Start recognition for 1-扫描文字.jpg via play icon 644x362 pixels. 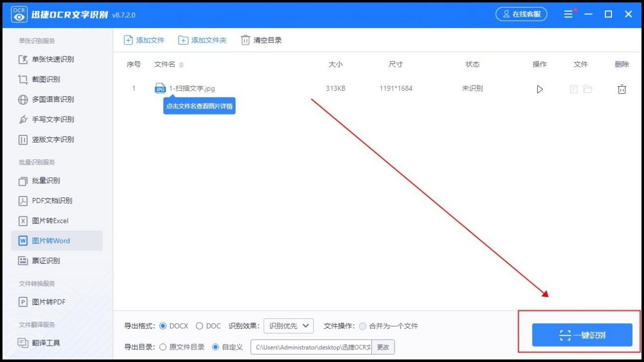pos(539,89)
